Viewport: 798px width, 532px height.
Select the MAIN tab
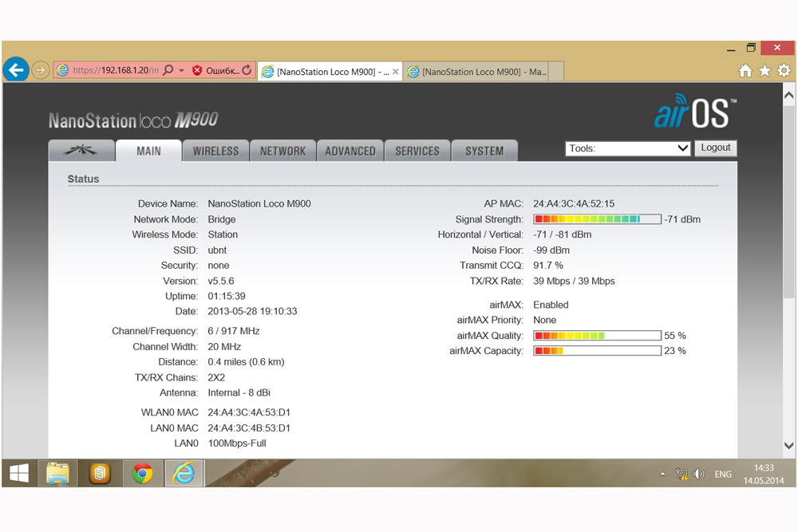(148, 151)
